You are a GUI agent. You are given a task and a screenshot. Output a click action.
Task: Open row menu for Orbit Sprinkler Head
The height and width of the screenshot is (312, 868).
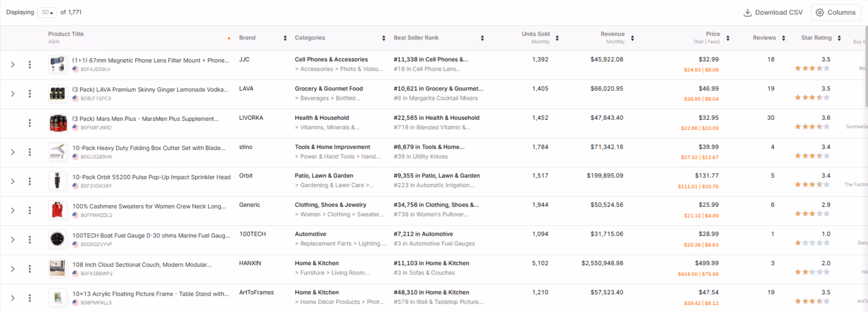pyautogui.click(x=30, y=181)
